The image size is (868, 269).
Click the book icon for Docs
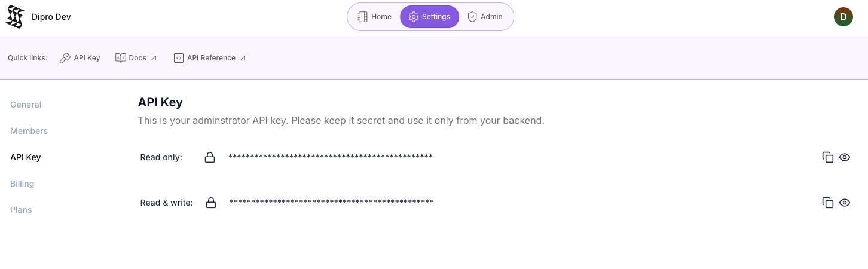(x=120, y=58)
